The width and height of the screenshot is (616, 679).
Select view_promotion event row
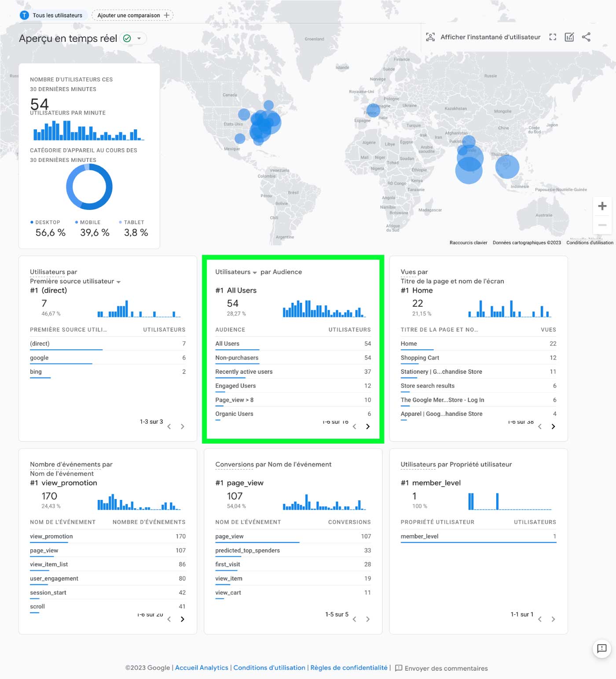coord(108,536)
